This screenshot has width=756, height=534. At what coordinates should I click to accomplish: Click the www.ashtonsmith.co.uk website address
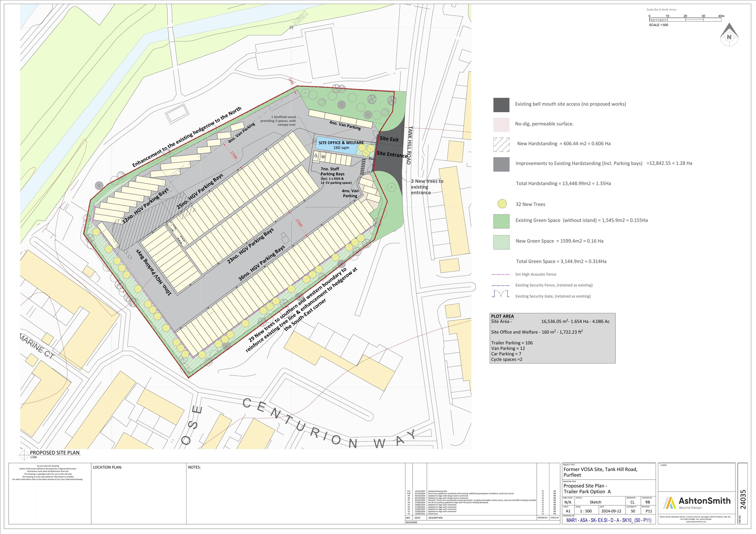697,522
